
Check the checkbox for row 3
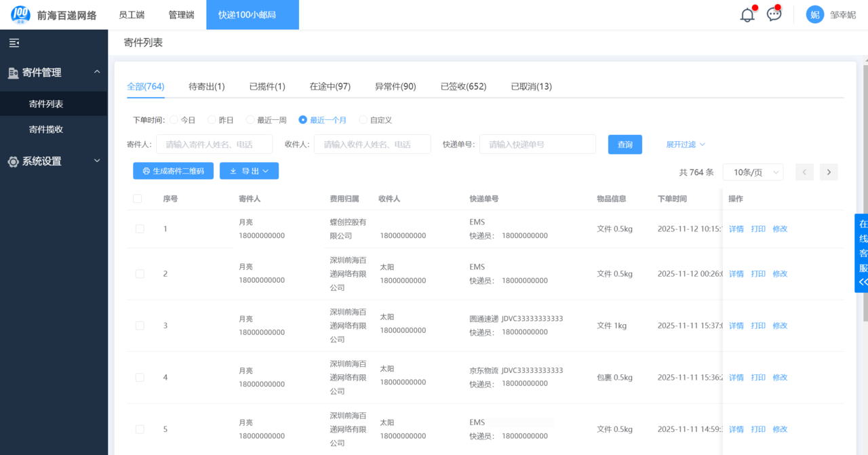(140, 325)
